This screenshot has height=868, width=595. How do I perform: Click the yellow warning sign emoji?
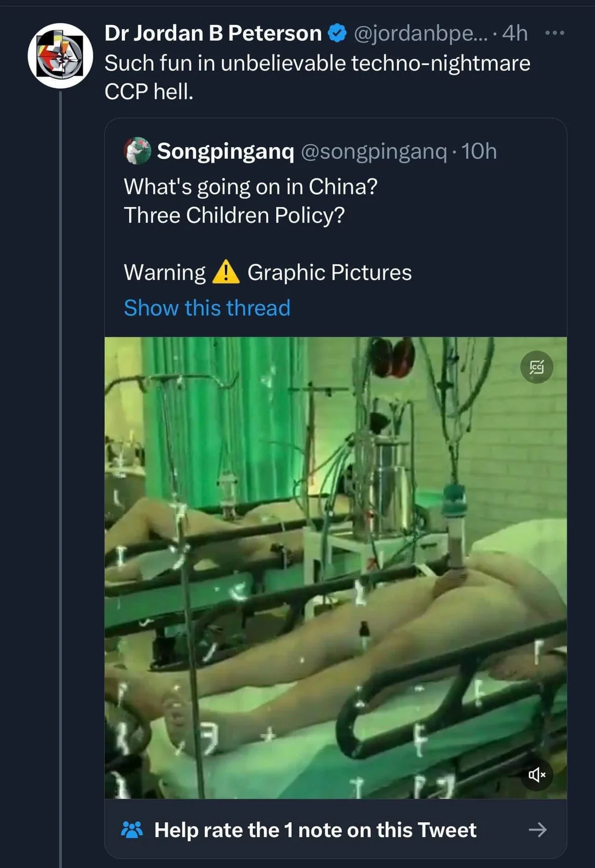pyautogui.click(x=226, y=272)
